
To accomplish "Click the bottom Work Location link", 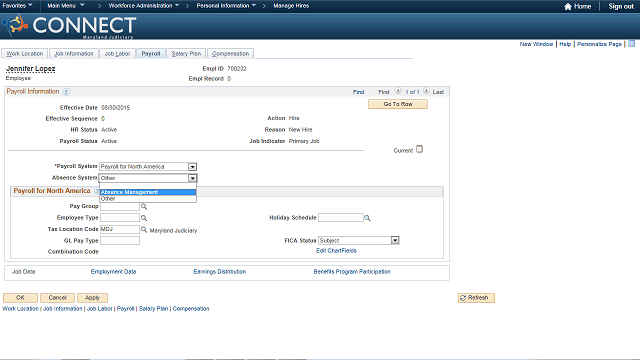I will point(20,309).
